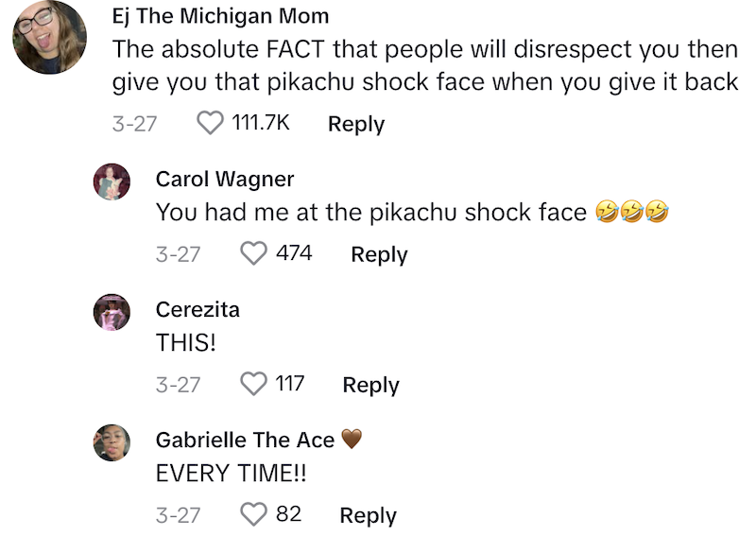Open Ej The Michigan Mom's profile picture

(50, 38)
